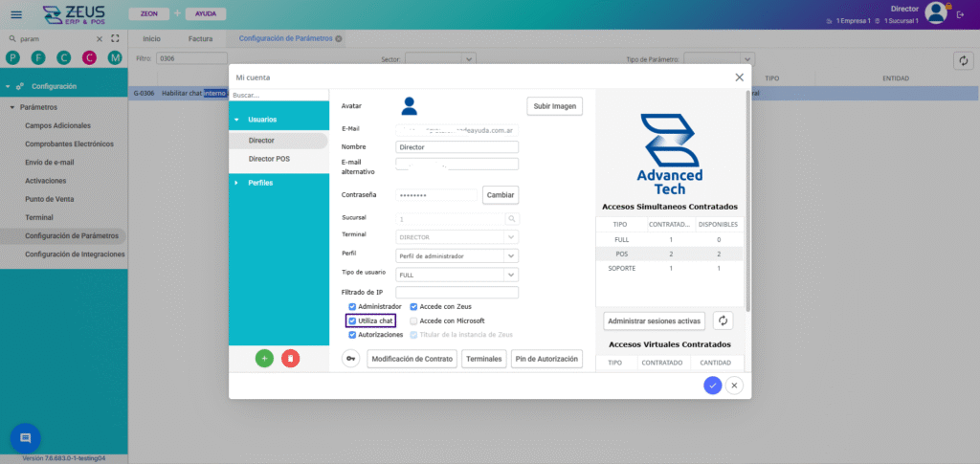The image size is (980, 464).
Task: Click the Sucursal search magnifier icon
Action: pyautogui.click(x=512, y=218)
